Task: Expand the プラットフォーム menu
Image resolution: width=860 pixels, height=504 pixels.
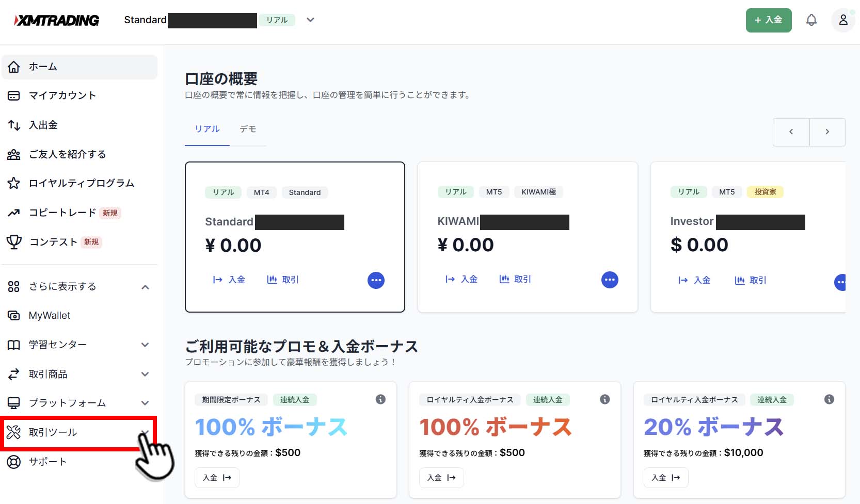Action: pyautogui.click(x=146, y=403)
